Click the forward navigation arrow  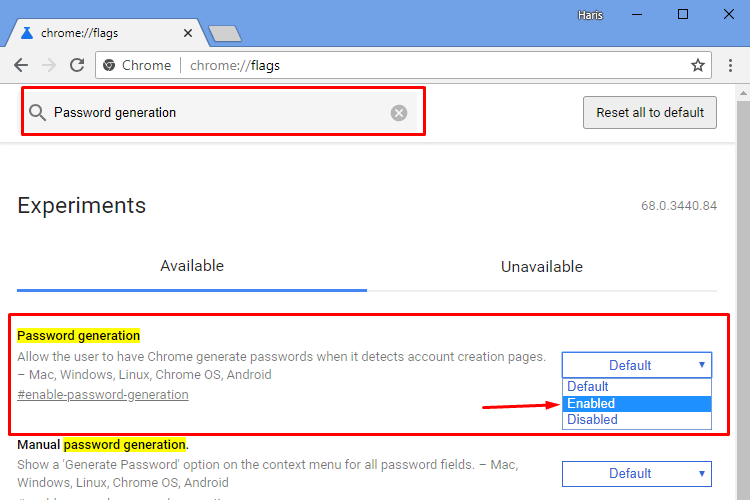(49, 65)
